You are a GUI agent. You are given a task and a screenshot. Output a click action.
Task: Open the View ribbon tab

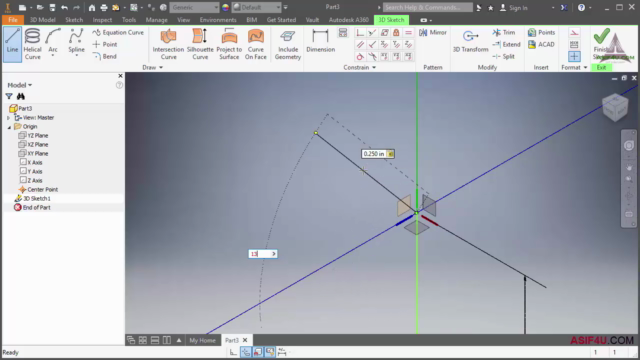(x=183, y=20)
